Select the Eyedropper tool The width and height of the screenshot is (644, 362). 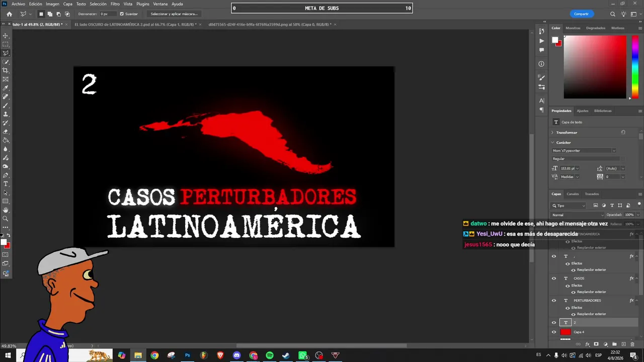(6, 88)
